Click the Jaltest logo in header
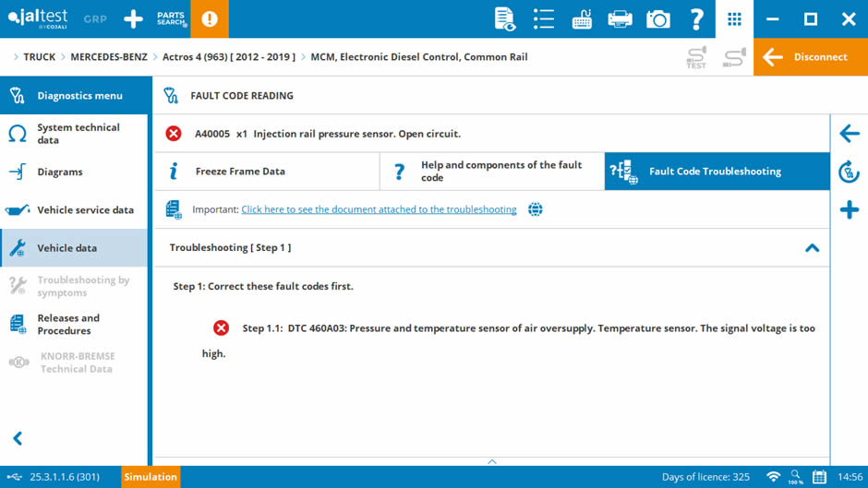868x488 pixels. pyautogui.click(x=38, y=18)
